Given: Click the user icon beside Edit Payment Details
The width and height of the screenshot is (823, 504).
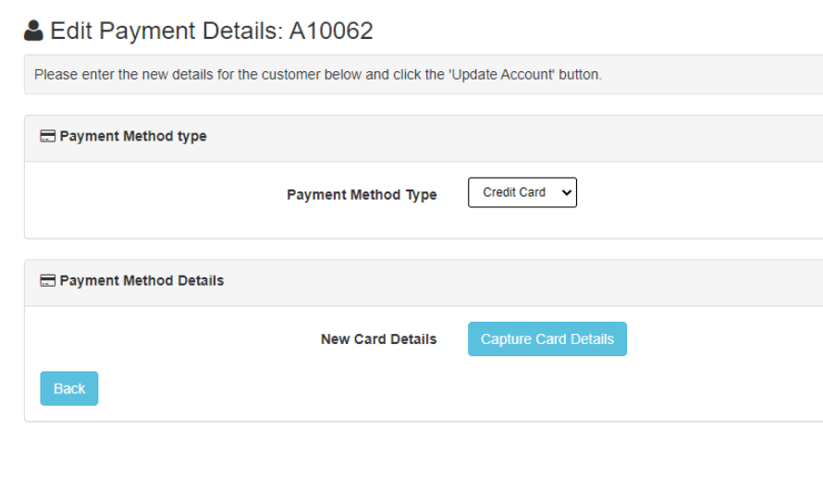Looking at the screenshot, I should (33, 31).
